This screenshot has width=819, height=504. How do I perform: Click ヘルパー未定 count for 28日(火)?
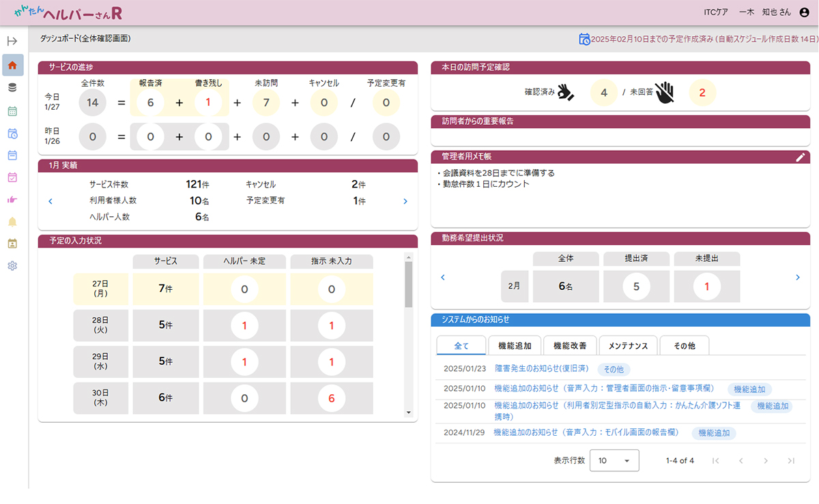(244, 325)
